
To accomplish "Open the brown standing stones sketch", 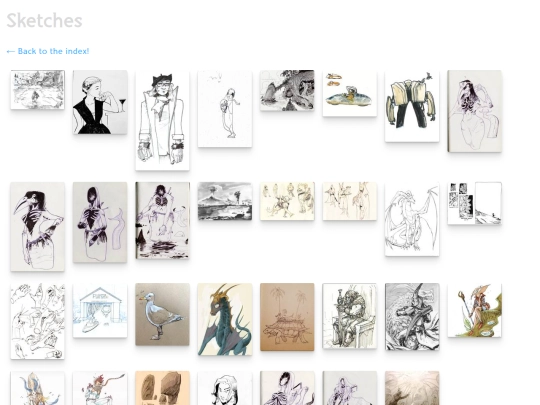I will pyautogui.click(x=162, y=388).
